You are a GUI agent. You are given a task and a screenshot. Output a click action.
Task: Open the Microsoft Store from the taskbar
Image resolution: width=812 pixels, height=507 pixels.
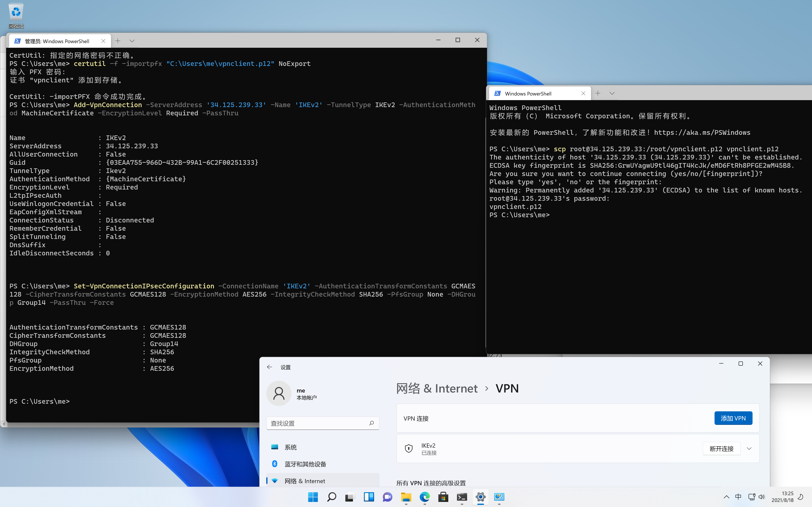443,497
